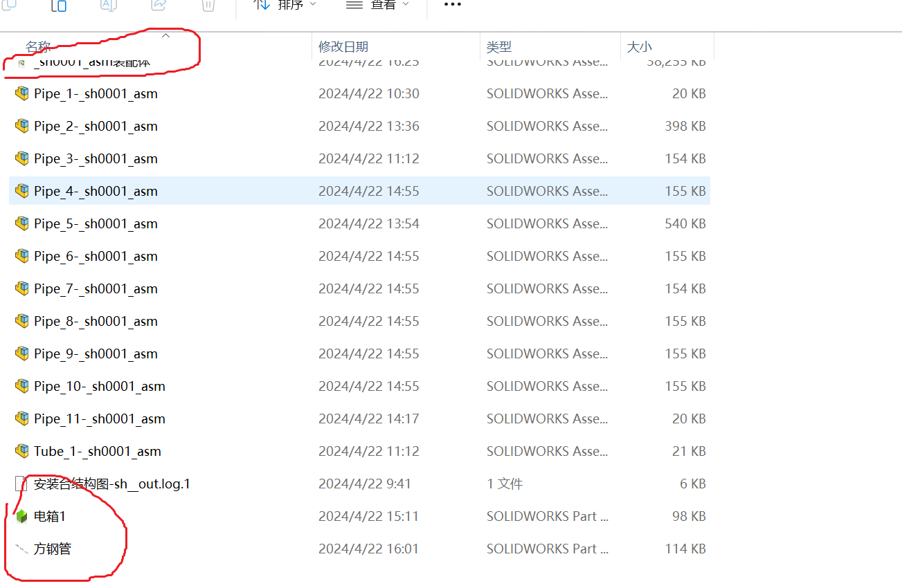Click the 98 KB size cell

[689, 516]
